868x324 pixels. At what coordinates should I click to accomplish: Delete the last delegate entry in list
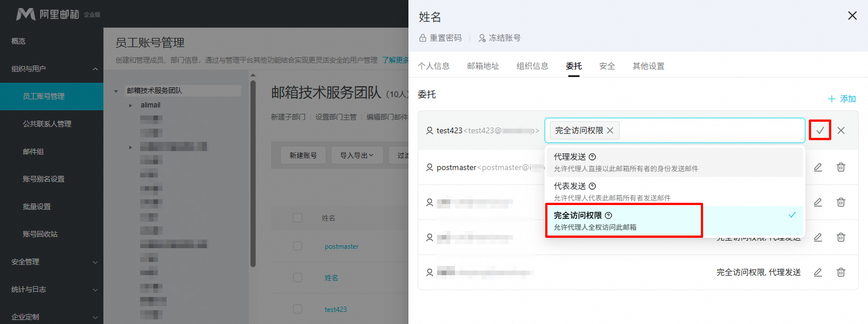(x=841, y=272)
